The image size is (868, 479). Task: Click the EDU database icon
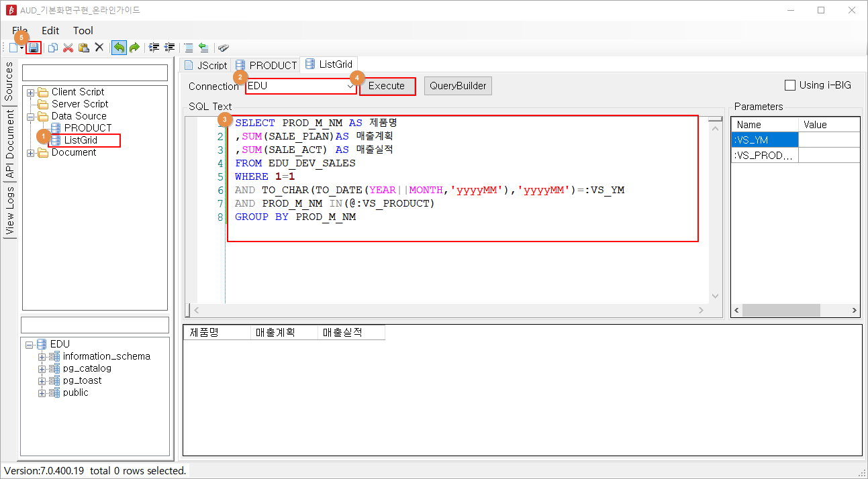pos(42,344)
